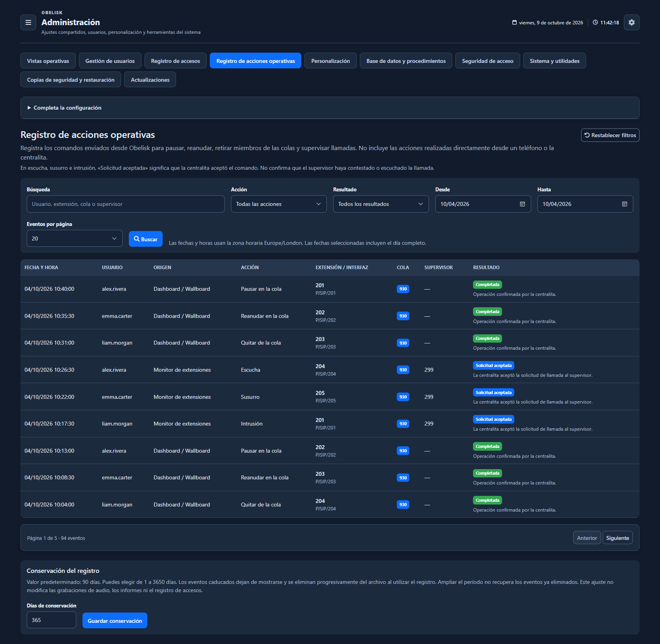Click the RESULTADO column header

tap(486, 268)
